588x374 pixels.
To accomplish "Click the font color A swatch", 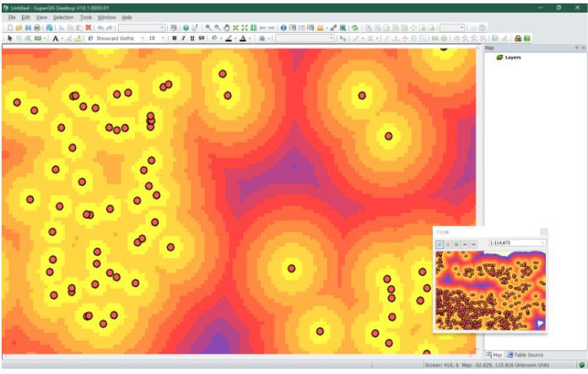I will [x=242, y=38].
